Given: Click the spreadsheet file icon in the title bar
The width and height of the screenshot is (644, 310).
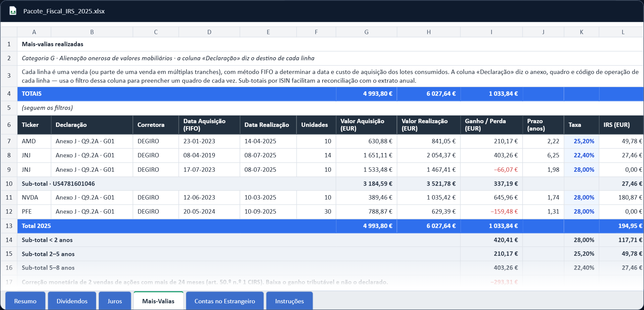Looking at the screenshot, I should [x=13, y=11].
